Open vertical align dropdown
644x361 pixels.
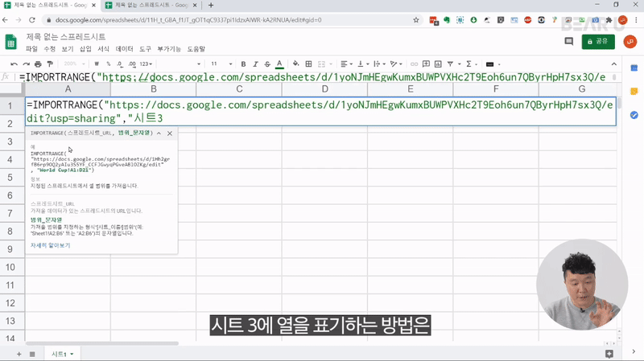[363, 64]
